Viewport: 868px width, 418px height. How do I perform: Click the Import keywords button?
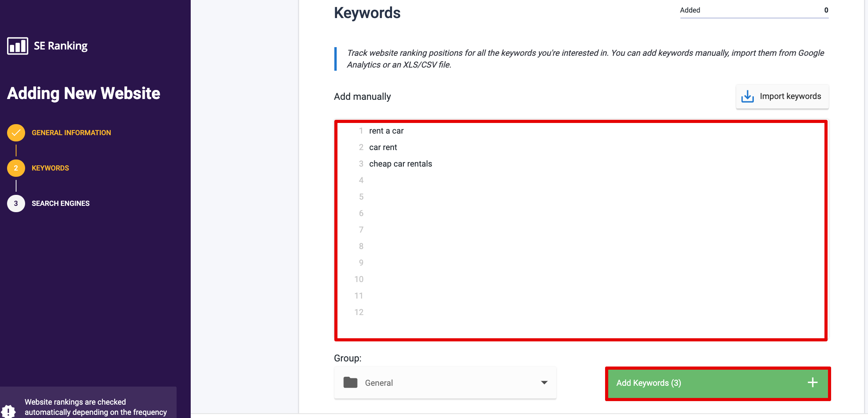pos(782,97)
